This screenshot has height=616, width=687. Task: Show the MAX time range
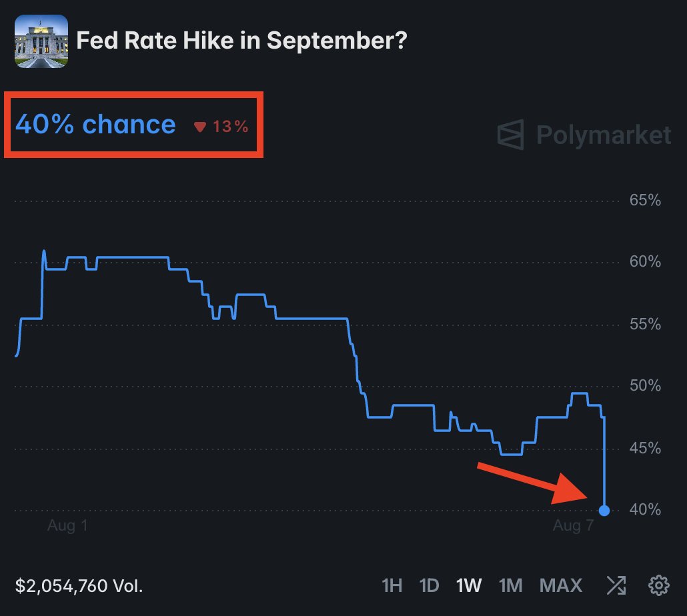point(561,585)
